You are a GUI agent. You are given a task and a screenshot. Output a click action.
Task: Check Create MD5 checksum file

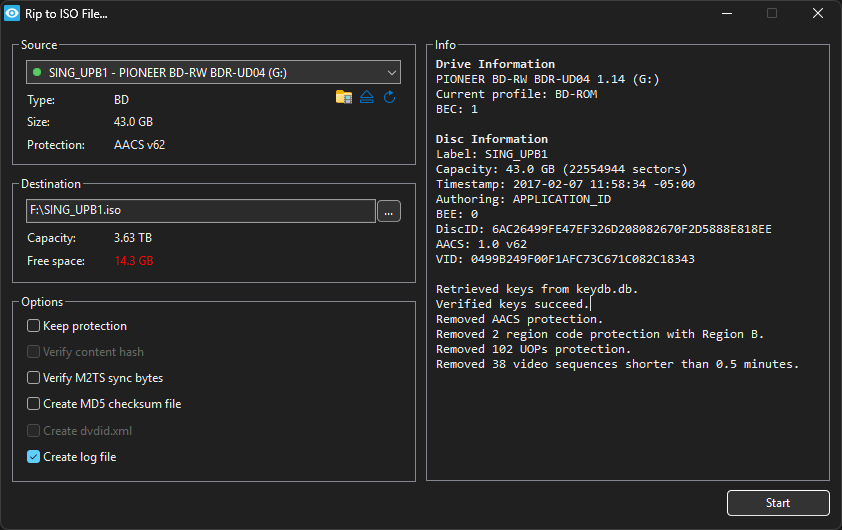tap(34, 404)
